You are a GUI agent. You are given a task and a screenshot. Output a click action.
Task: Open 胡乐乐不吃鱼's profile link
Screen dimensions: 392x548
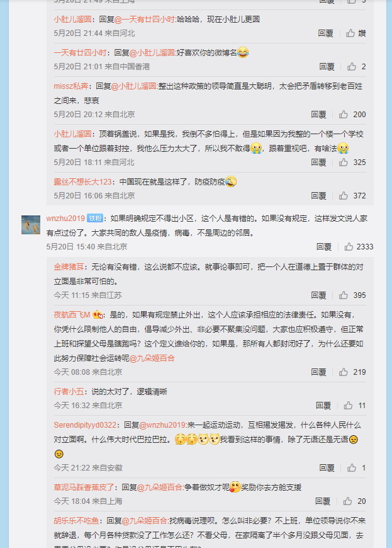76,521
